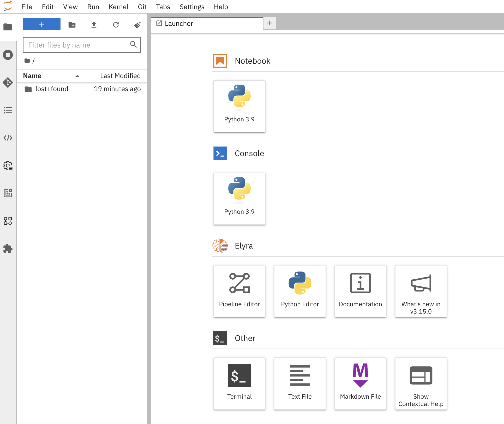Open What's new in v3.15.0
This screenshot has width=504, height=424.
pyautogui.click(x=421, y=291)
